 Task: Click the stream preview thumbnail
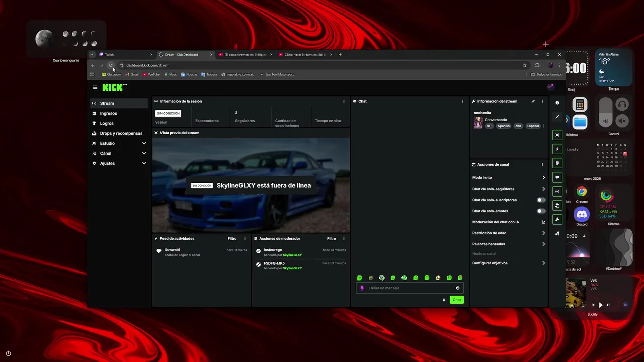tap(251, 185)
